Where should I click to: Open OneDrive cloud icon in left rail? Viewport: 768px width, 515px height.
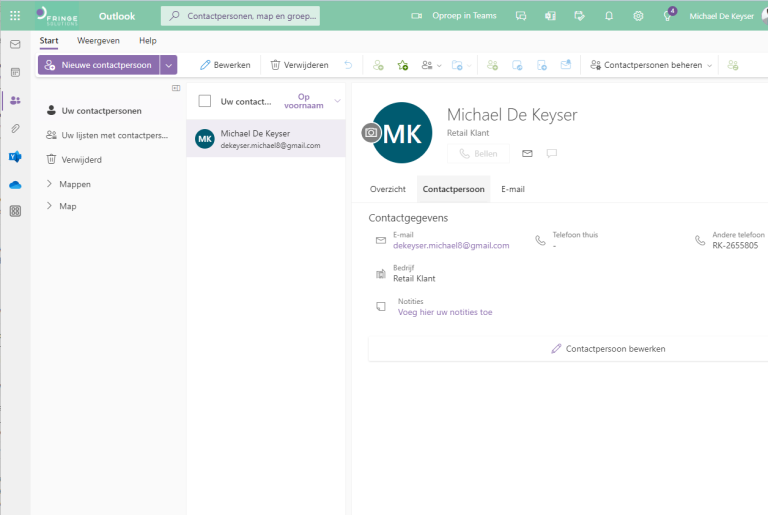[15, 185]
